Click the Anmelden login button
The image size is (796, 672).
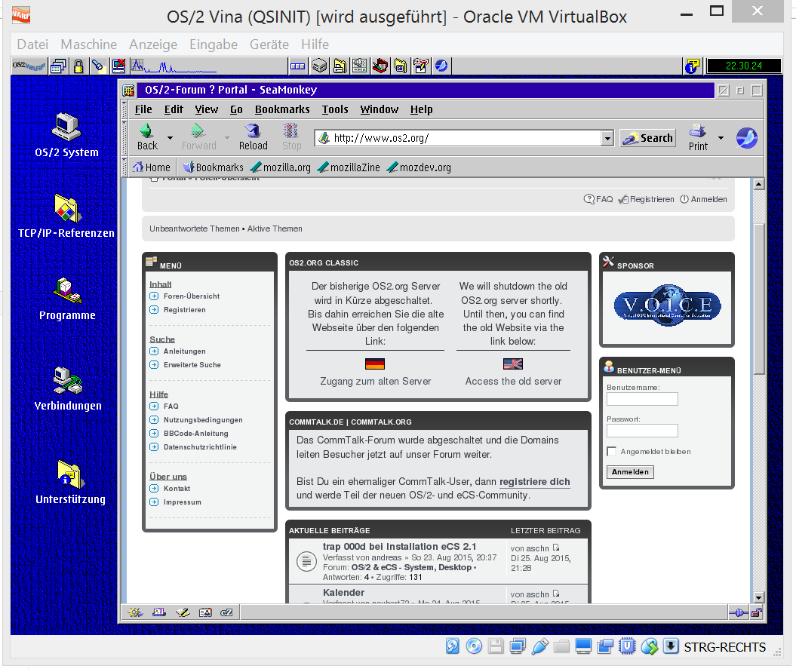point(630,472)
